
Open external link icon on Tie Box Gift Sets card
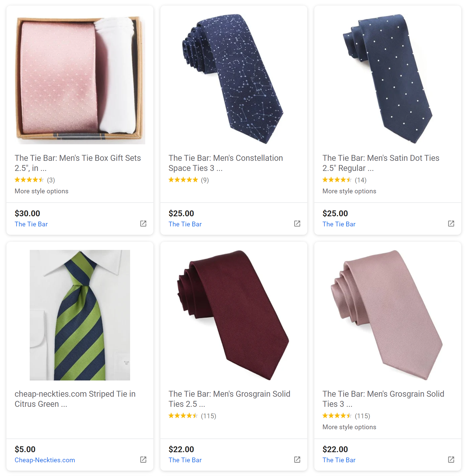tap(143, 224)
